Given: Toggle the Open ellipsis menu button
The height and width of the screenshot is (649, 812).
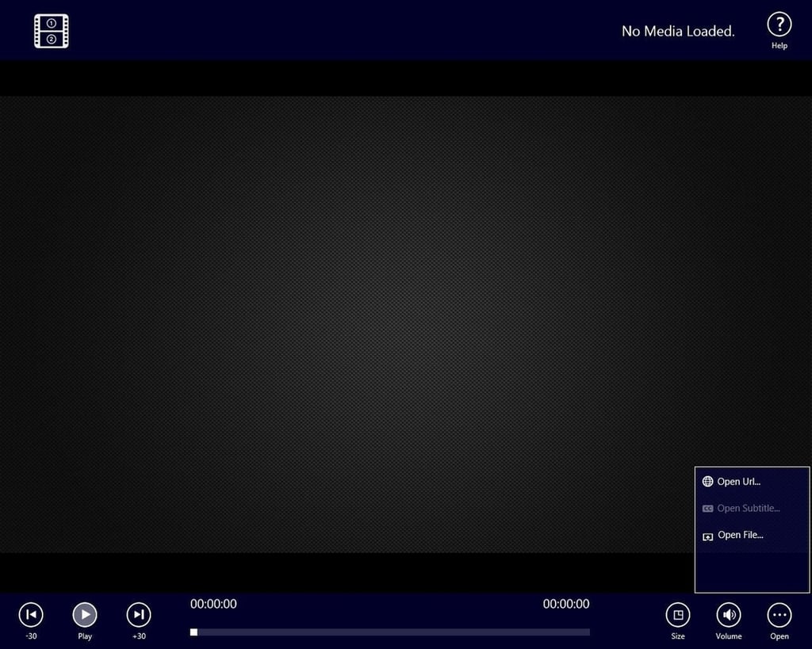Looking at the screenshot, I should pos(779,614).
